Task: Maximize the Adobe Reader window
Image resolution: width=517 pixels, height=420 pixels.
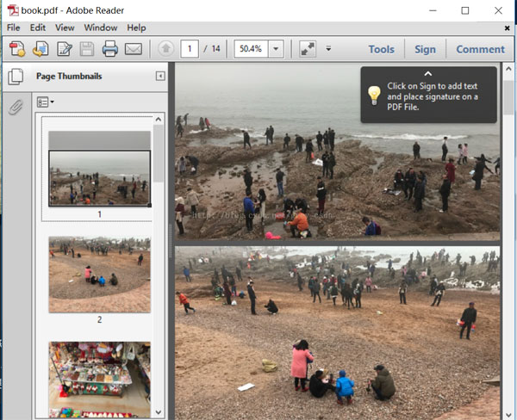Action: click(x=465, y=10)
